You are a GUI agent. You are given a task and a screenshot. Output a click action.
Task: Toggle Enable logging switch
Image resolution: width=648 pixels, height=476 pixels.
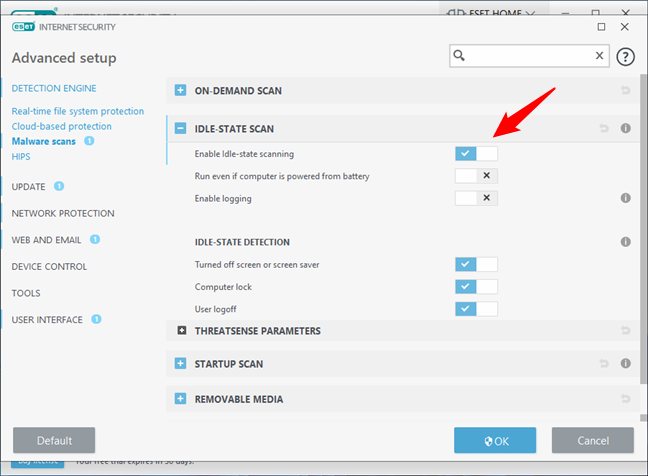point(476,198)
